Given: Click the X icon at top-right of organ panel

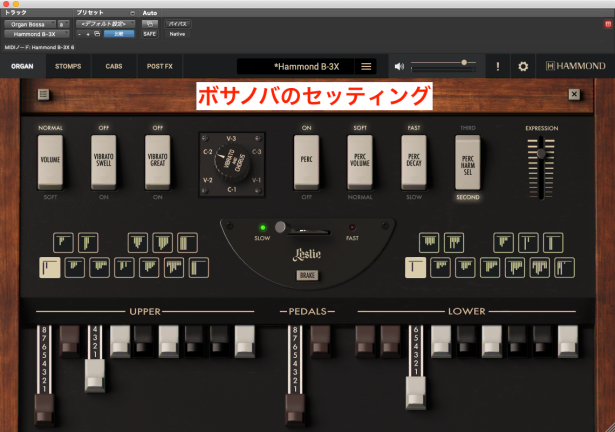Looking at the screenshot, I should point(574,96).
